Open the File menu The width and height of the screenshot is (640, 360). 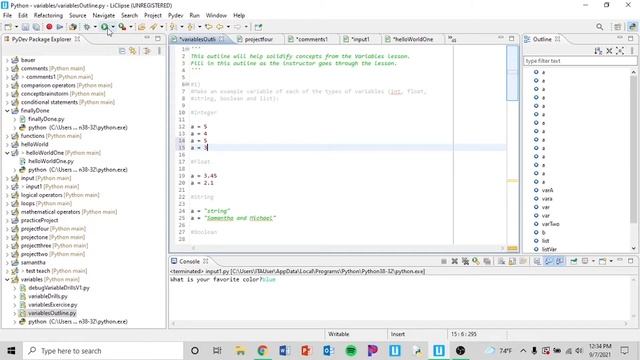click(7, 16)
